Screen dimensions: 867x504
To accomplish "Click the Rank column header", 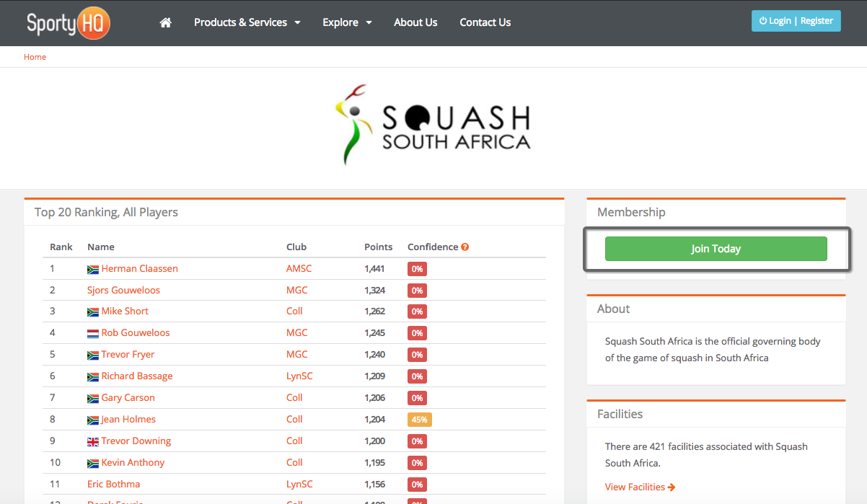I will (61, 247).
